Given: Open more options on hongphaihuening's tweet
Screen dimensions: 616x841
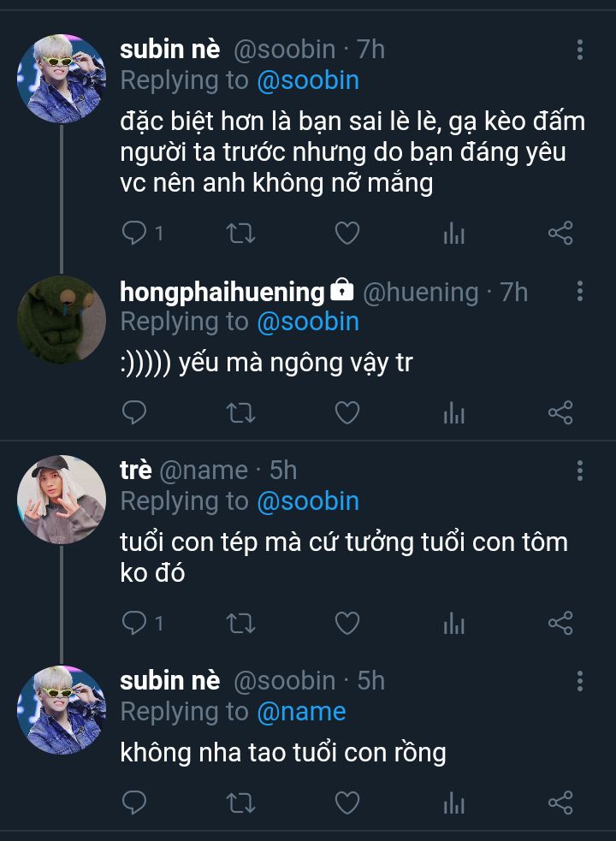Looking at the screenshot, I should coord(580,292).
